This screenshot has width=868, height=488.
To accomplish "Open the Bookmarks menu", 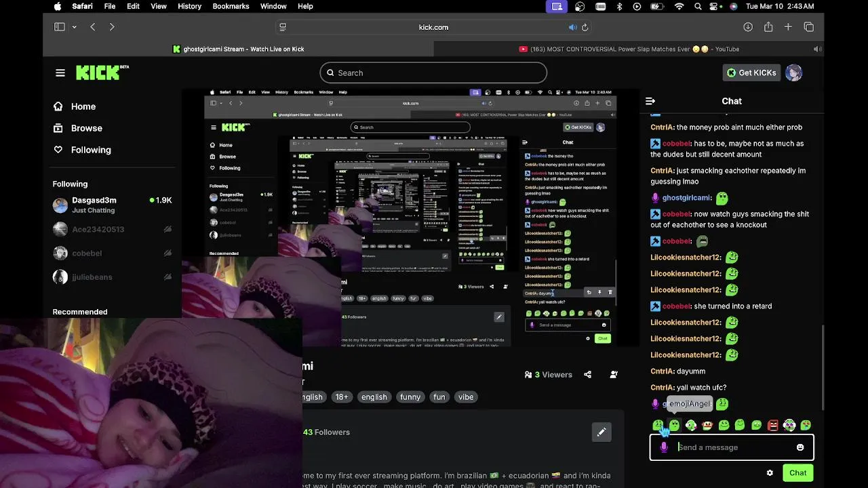I will pyautogui.click(x=231, y=6).
